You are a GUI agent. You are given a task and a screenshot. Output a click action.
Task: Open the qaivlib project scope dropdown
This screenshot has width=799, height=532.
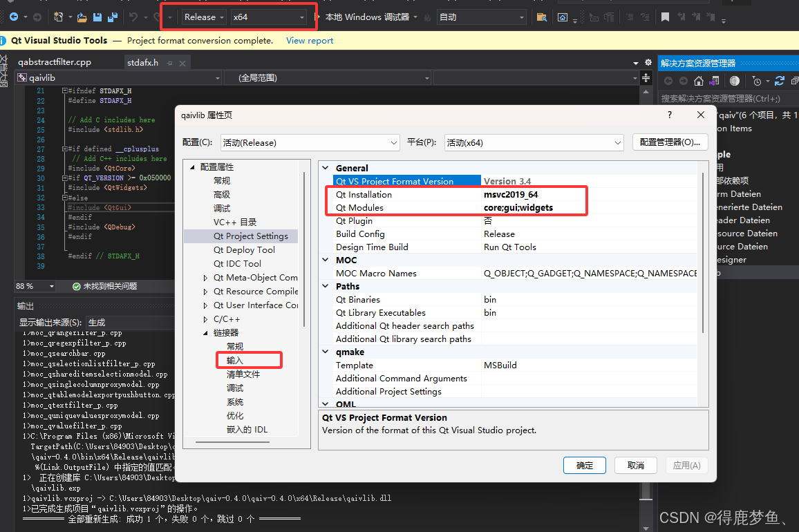pyautogui.click(x=119, y=78)
